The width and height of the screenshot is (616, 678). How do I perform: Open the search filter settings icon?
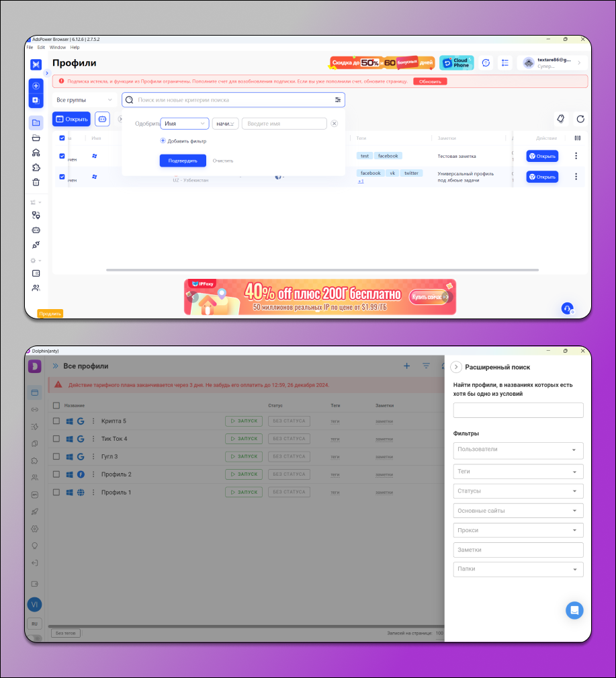338,100
